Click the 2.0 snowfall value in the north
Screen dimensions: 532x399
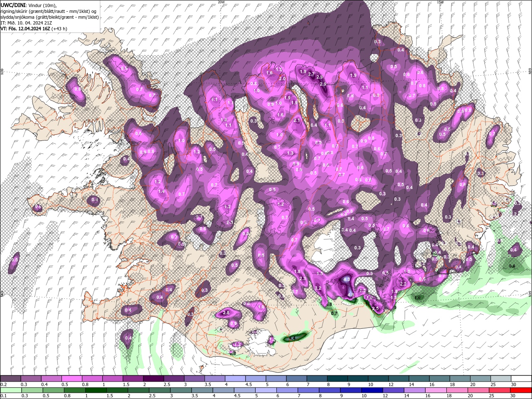point(282,79)
